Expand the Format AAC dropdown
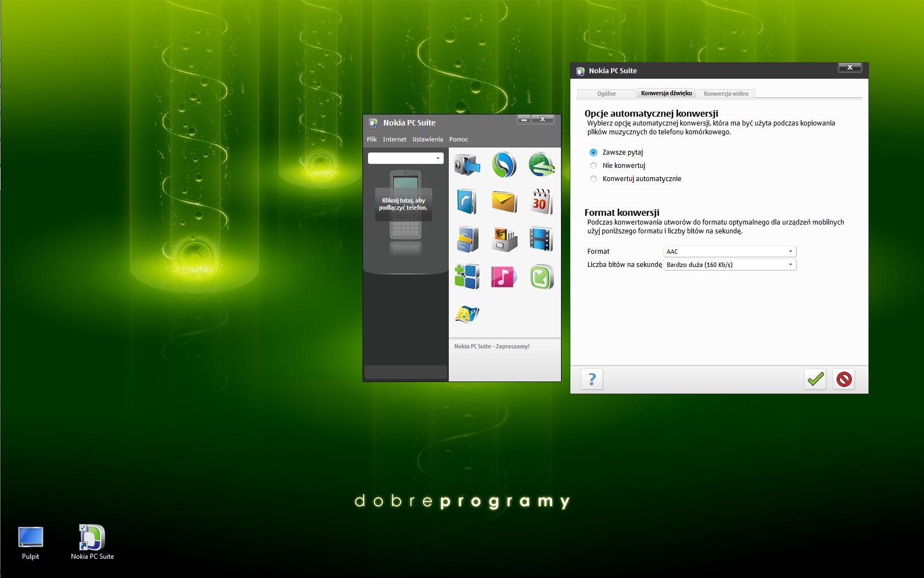924x578 pixels. 730,252
